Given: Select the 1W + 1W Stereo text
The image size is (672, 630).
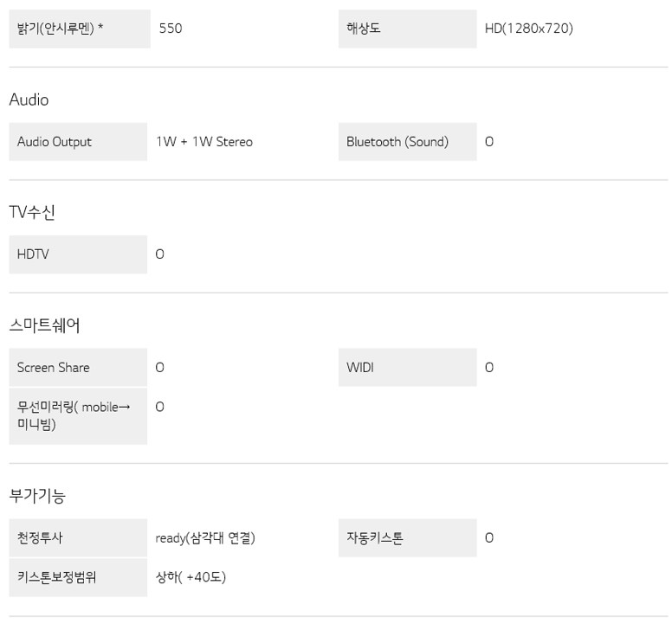Looking at the screenshot, I should point(204,142).
